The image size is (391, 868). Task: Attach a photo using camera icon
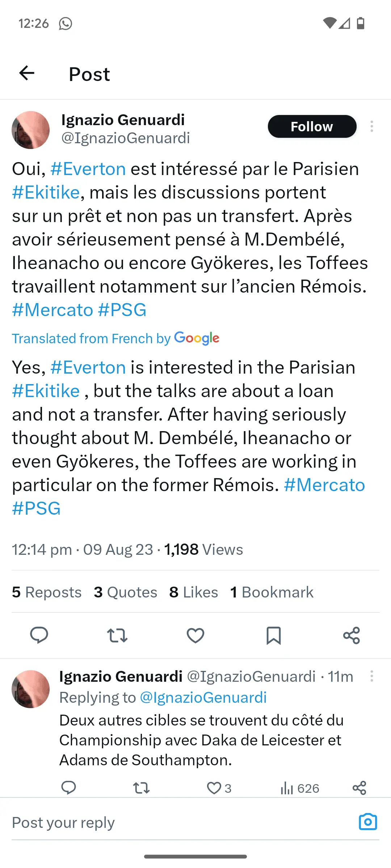[x=368, y=822]
